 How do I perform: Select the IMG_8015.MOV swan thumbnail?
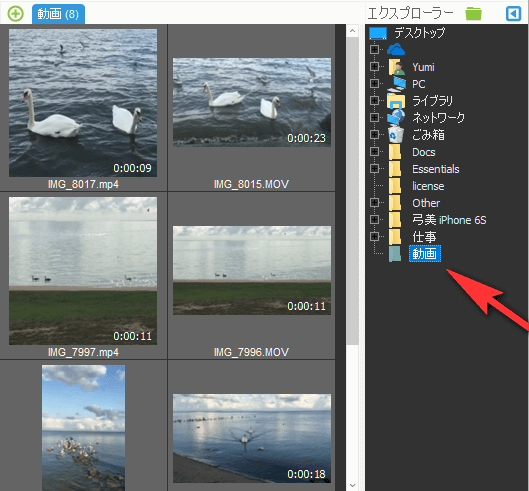click(x=252, y=102)
